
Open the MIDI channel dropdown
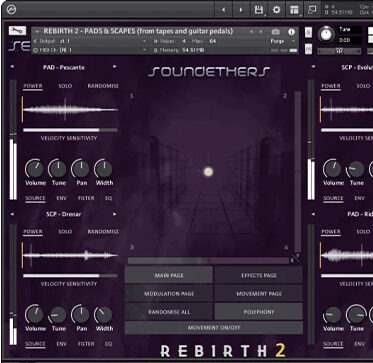click(90, 50)
